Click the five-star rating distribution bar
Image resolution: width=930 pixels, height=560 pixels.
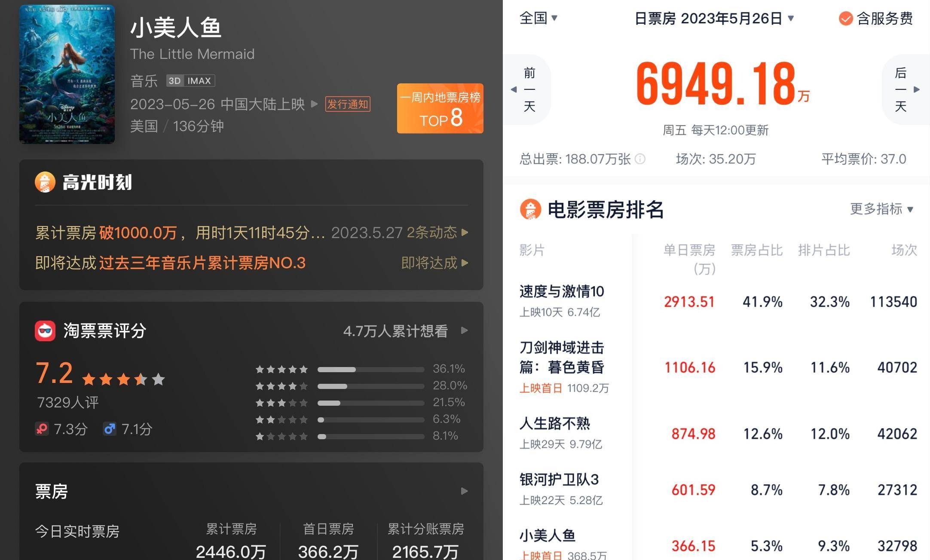370,369
